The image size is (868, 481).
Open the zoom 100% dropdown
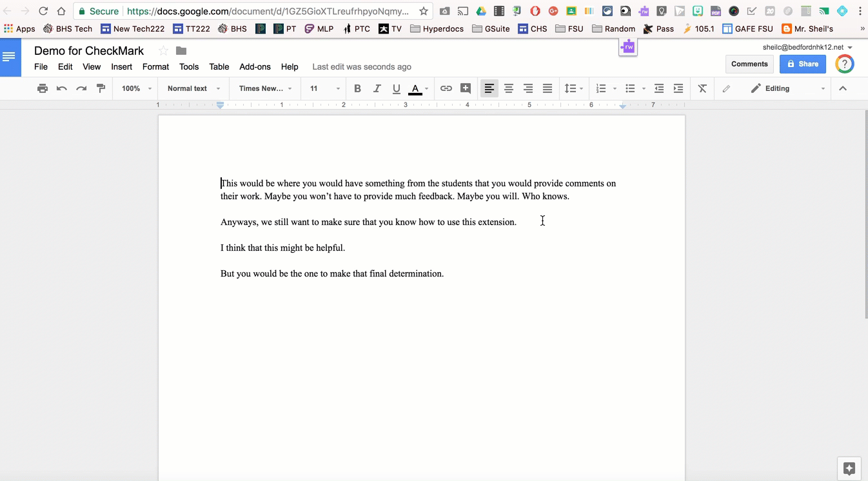point(137,88)
